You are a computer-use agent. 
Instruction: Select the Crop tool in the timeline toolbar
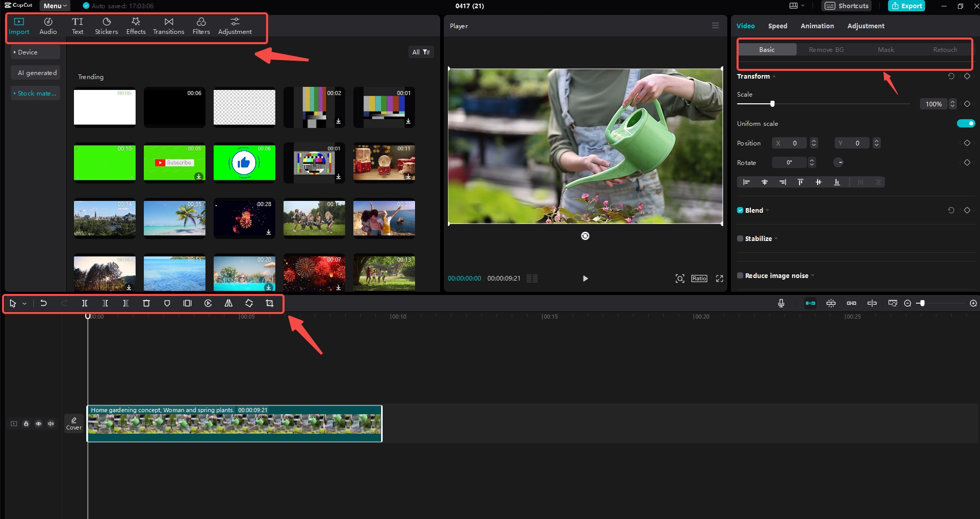click(269, 303)
